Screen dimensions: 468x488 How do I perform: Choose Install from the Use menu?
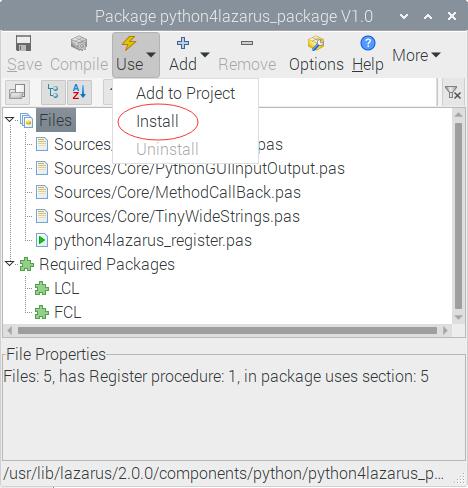click(x=157, y=121)
